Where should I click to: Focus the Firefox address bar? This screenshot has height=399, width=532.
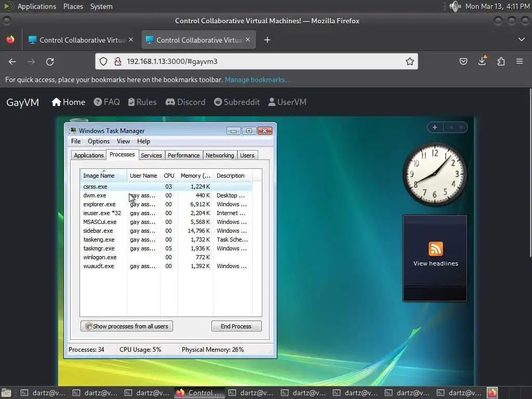tap(256, 61)
